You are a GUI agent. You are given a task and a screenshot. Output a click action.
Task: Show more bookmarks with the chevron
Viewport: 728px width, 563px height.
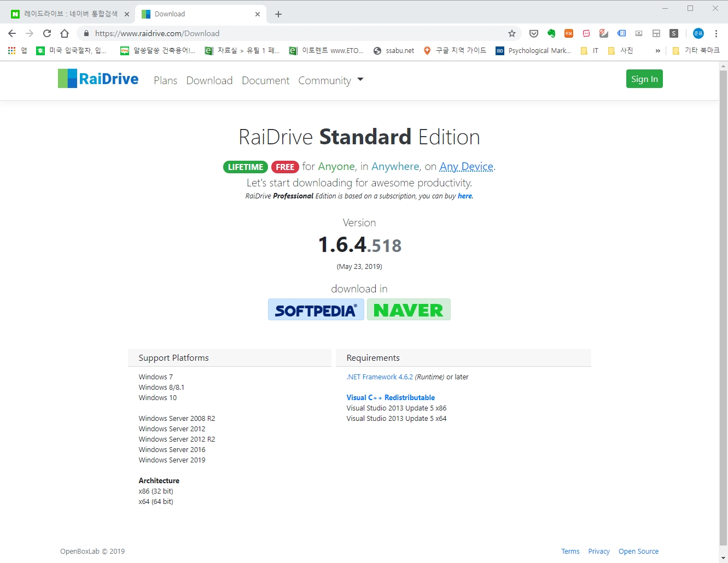click(x=657, y=51)
